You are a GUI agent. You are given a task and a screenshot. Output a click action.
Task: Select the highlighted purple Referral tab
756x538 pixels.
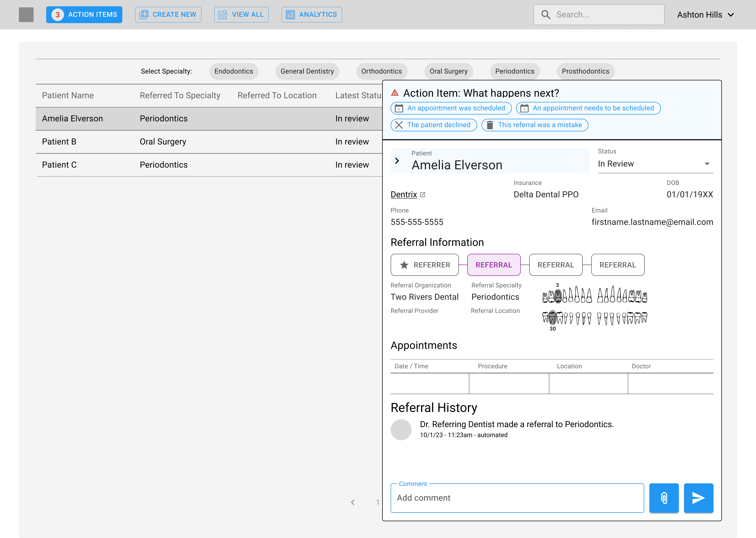[x=494, y=265]
